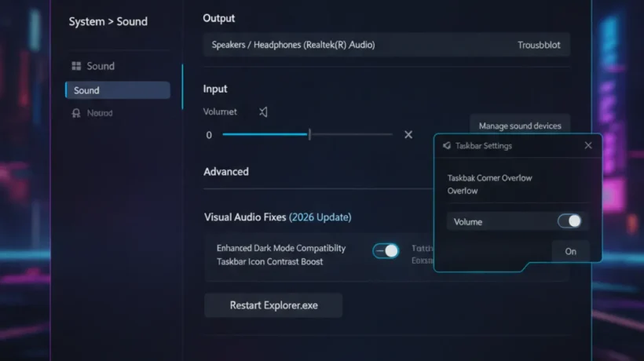Click the volume value 0
The image size is (644, 361).
[x=209, y=135]
